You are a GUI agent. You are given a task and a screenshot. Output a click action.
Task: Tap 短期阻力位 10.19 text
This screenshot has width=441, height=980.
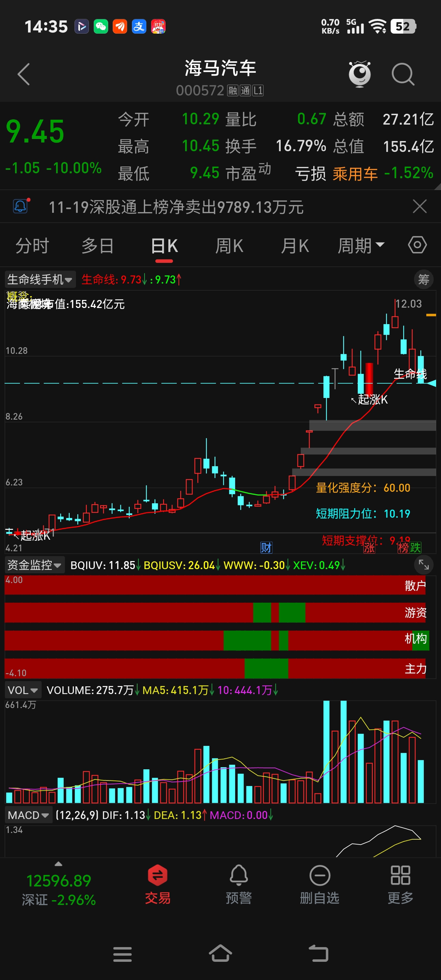tap(363, 513)
